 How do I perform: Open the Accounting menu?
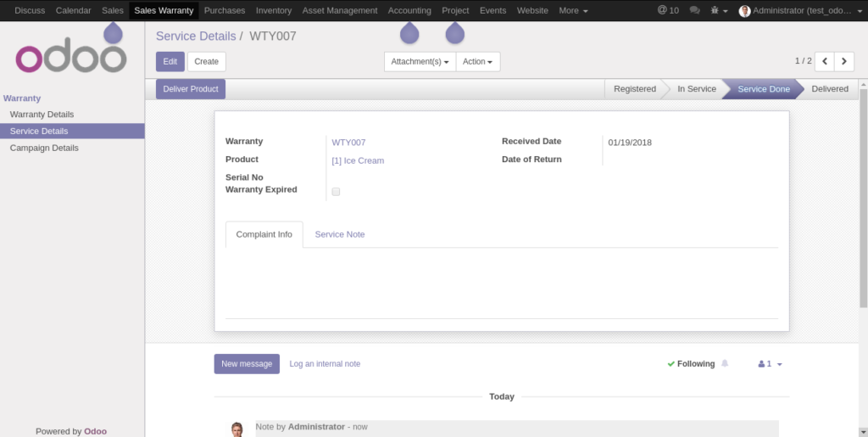409,10
